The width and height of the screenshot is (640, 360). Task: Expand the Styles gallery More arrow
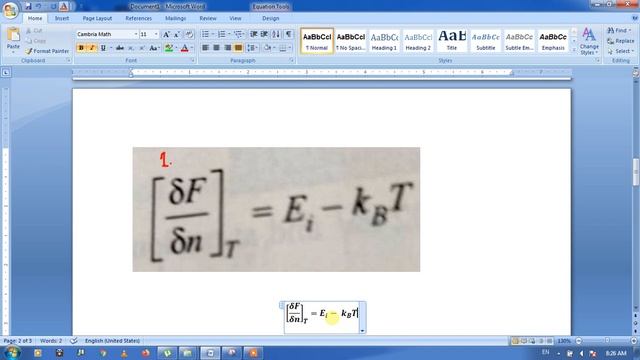pos(574,50)
